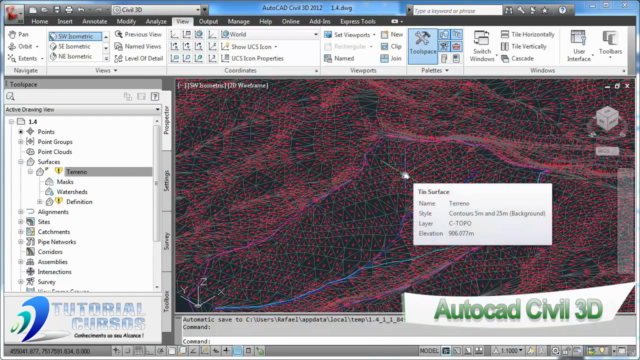Open the Output tab
Screen dimensions: 640x360
pyautogui.click(x=208, y=21)
